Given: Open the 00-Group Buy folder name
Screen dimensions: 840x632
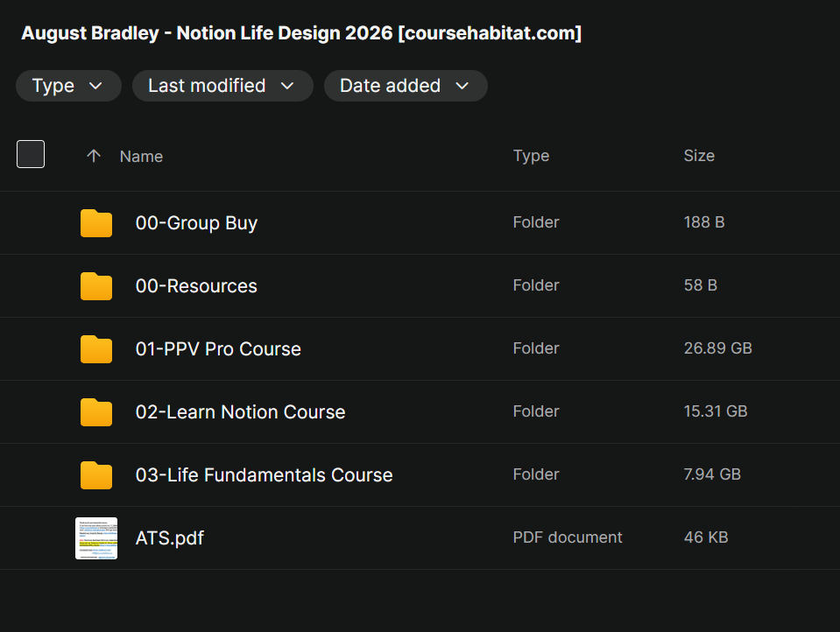Looking at the screenshot, I should [196, 223].
